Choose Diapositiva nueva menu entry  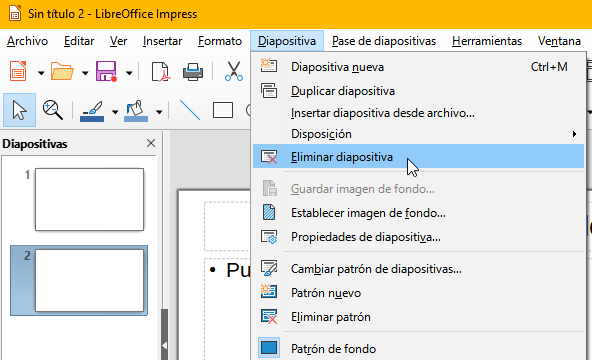(418, 67)
